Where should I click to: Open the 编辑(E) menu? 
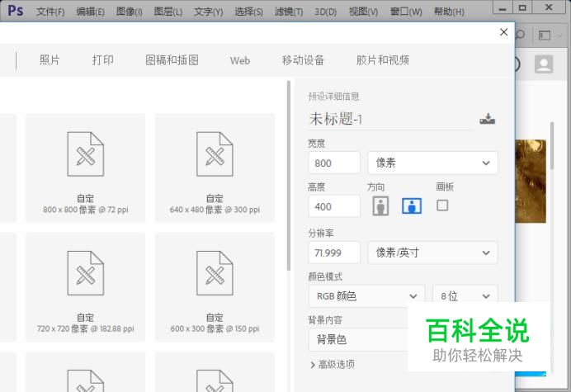[90, 12]
